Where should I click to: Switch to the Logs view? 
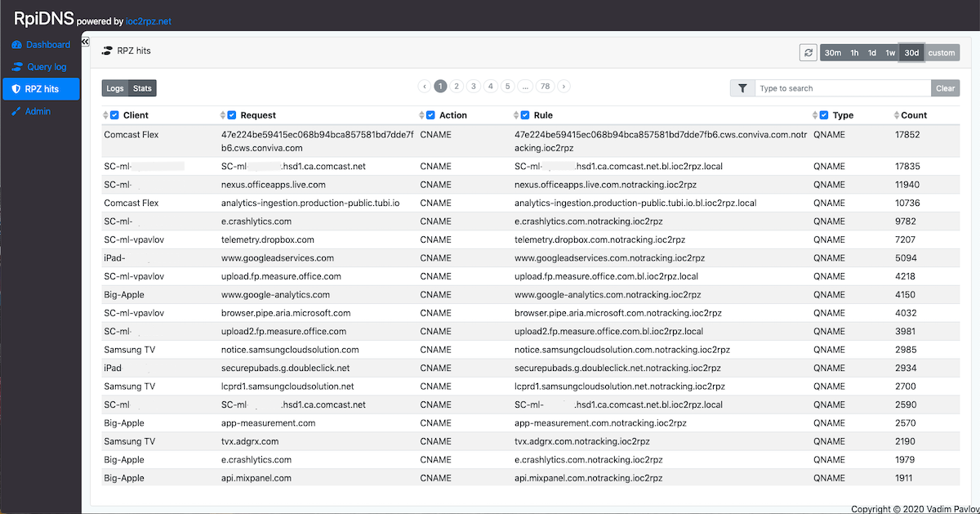(115, 88)
